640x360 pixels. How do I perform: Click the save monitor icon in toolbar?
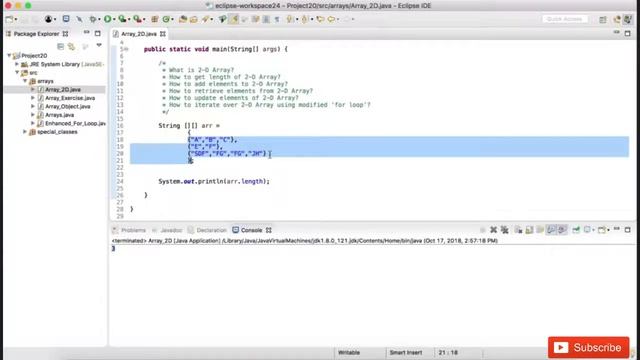coord(66,19)
